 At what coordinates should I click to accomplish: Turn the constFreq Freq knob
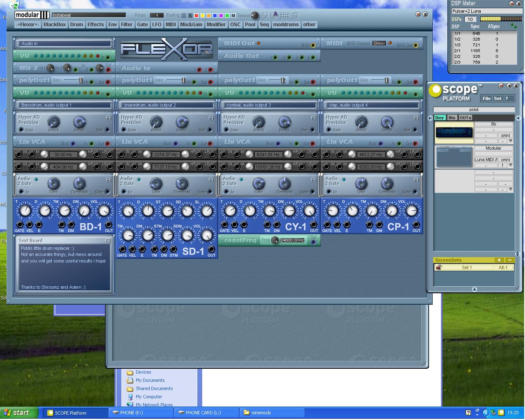point(274,240)
